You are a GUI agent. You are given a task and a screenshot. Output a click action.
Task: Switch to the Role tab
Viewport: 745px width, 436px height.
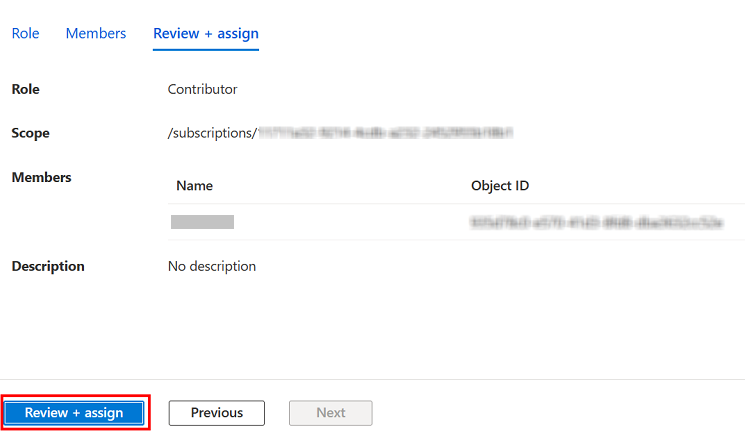pos(25,33)
